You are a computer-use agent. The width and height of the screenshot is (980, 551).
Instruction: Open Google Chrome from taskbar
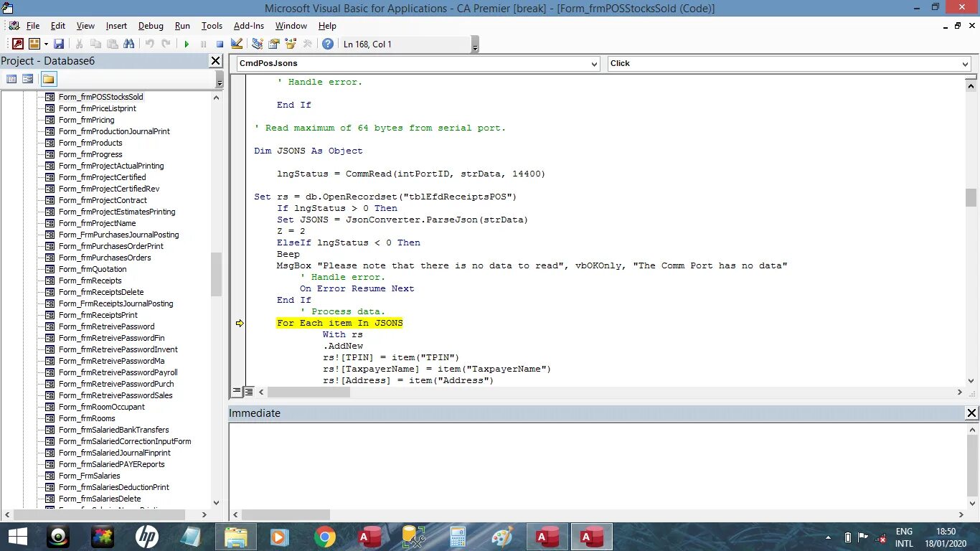click(x=324, y=537)
